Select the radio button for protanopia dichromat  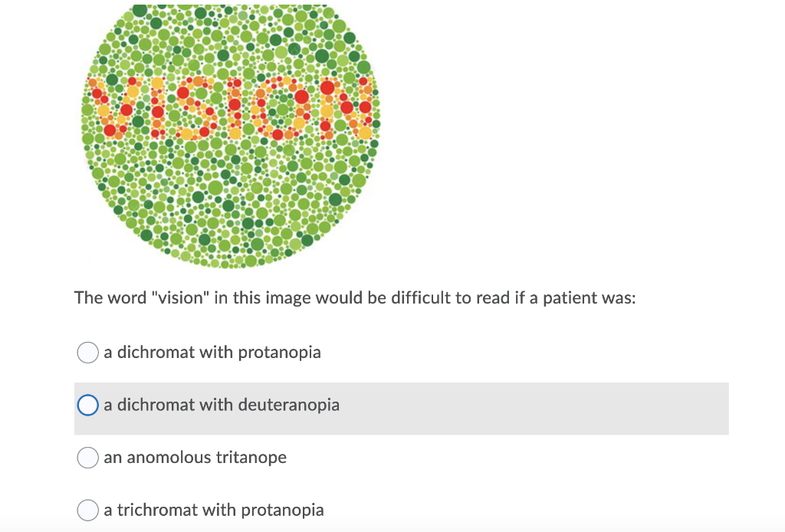(87, 353)
